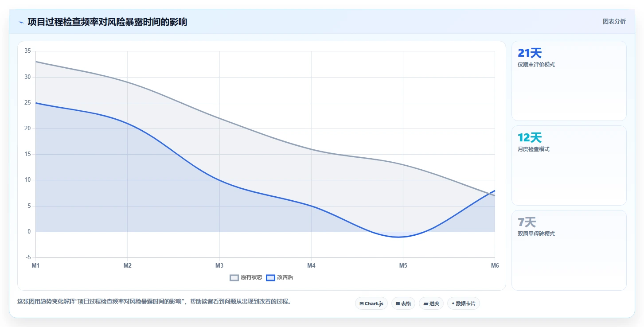Click the chart title heading text
The height and width of the screenshot is (327, 644).
[x=107, y=22]
